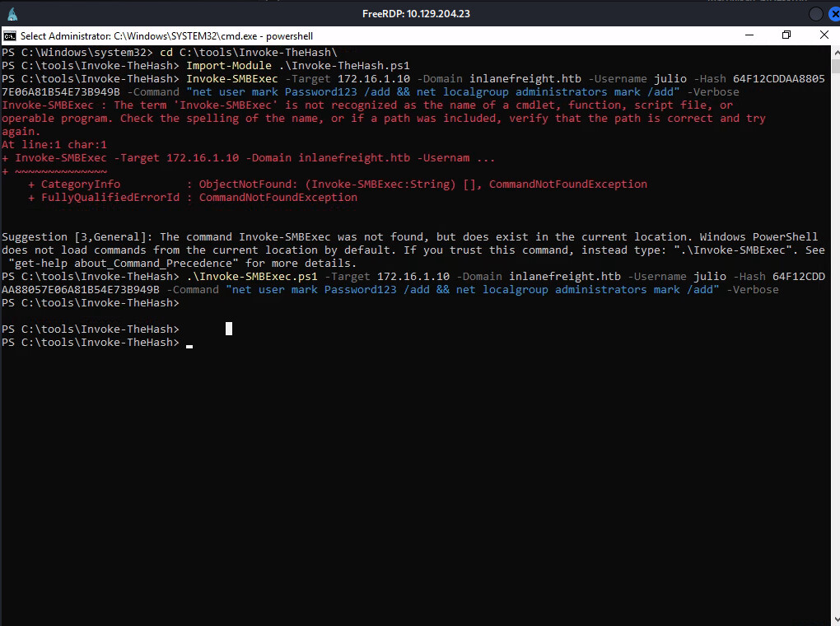Click '"get-help about_Command_Precedence"' text

pos(124,263)
